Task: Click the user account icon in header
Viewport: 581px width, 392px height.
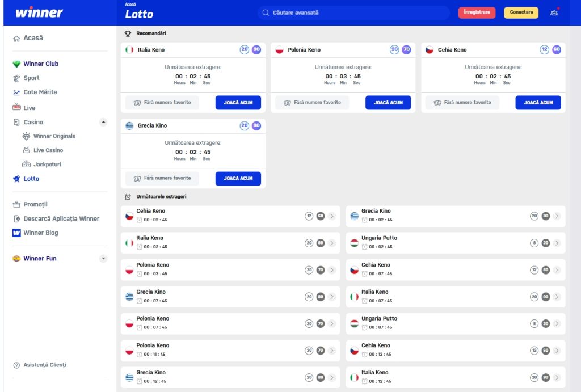Action: pyautogui.click(x=554, y=12)
